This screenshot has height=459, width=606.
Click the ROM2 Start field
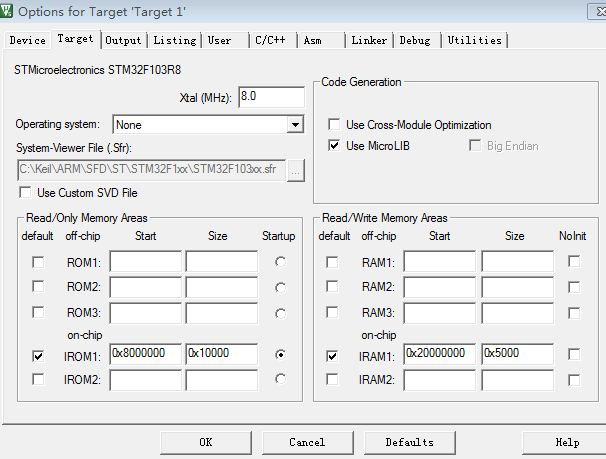coord(146,287)
